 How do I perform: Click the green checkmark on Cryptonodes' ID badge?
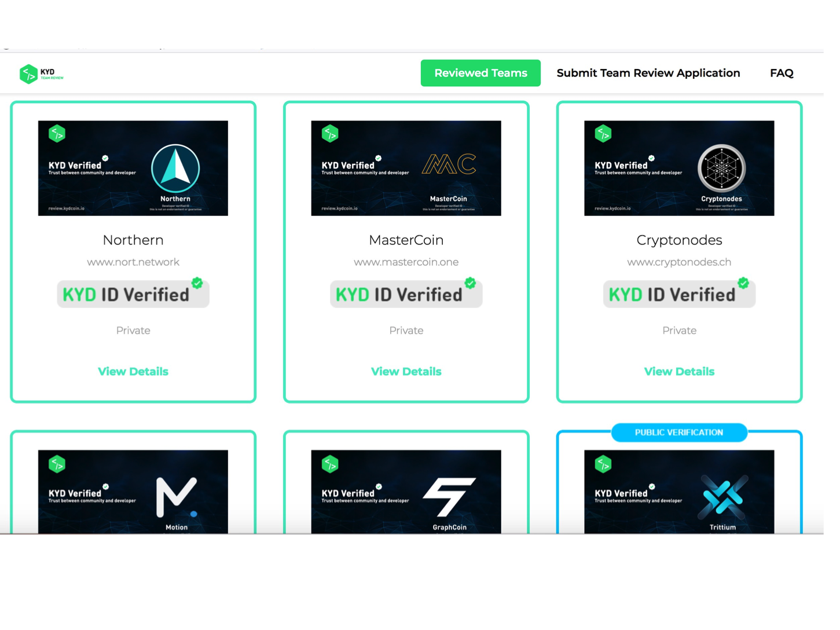coord(743,283)
